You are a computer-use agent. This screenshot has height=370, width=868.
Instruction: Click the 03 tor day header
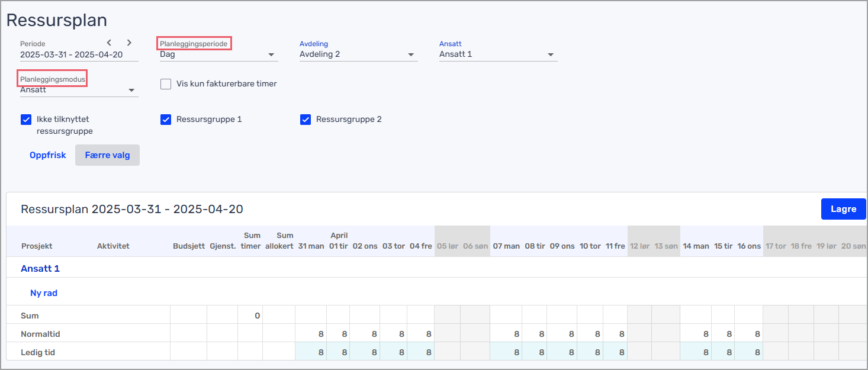(394, 246)
